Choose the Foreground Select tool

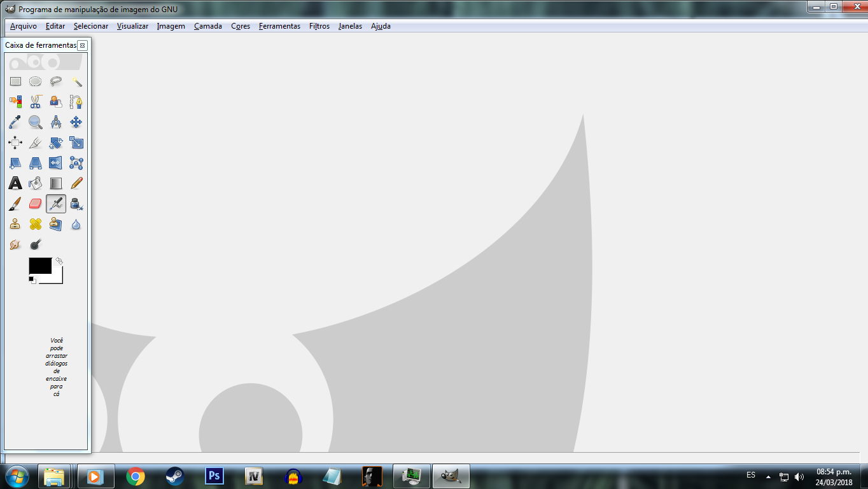(x=56, y=102)
